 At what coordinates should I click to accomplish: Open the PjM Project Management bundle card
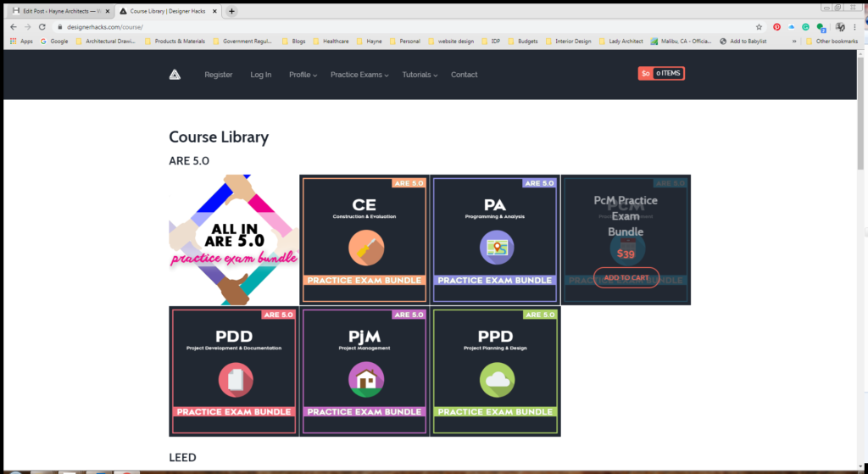click(x=364, y=371)
